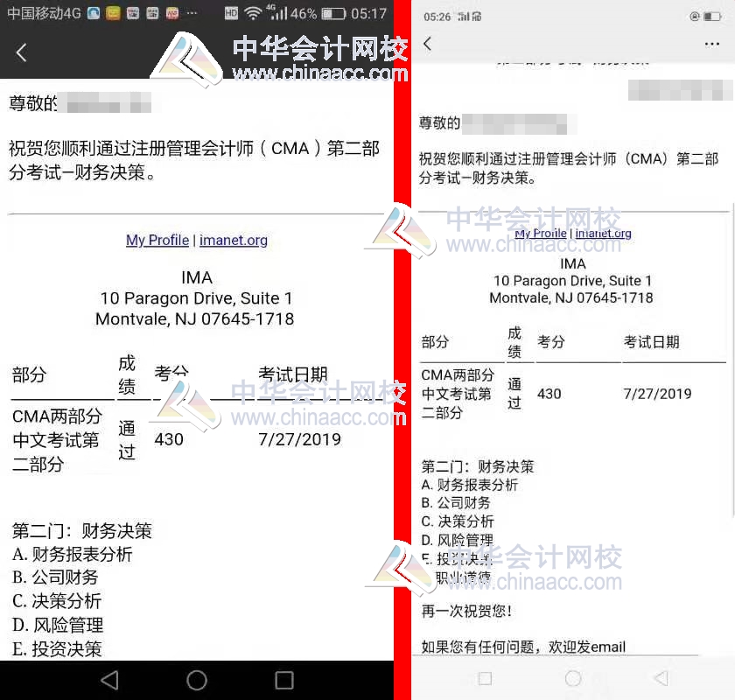Tap first blue notification icon in left status bar
735x700 pixels.
pyautogui.click(x=94, y=14)
